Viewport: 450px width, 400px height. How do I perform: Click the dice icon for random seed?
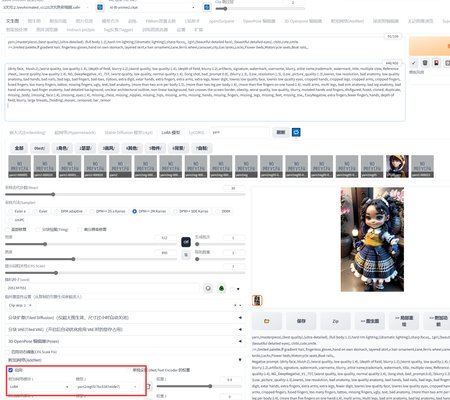[x=208, y=288]
